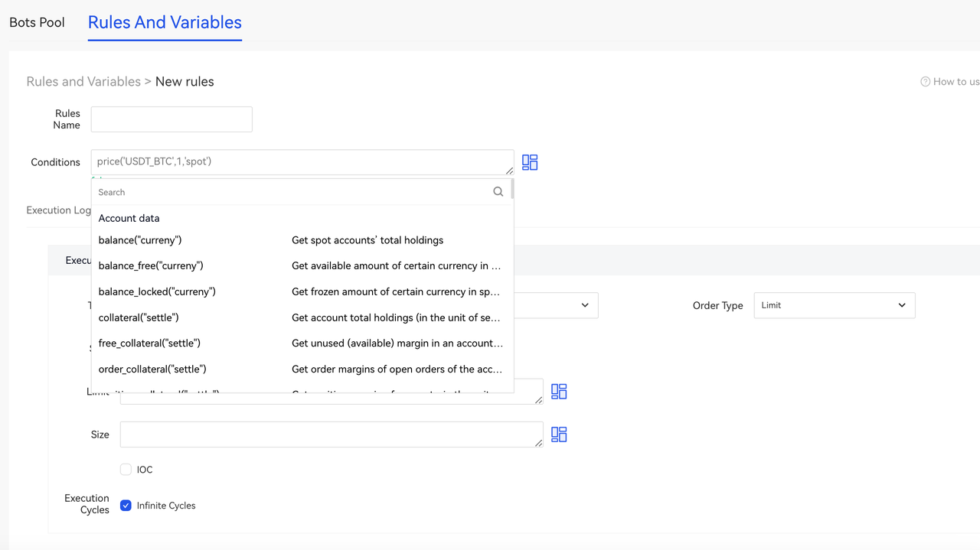
Task: Expand the Order Type Limit dropdown
Action: click(834, 305)
